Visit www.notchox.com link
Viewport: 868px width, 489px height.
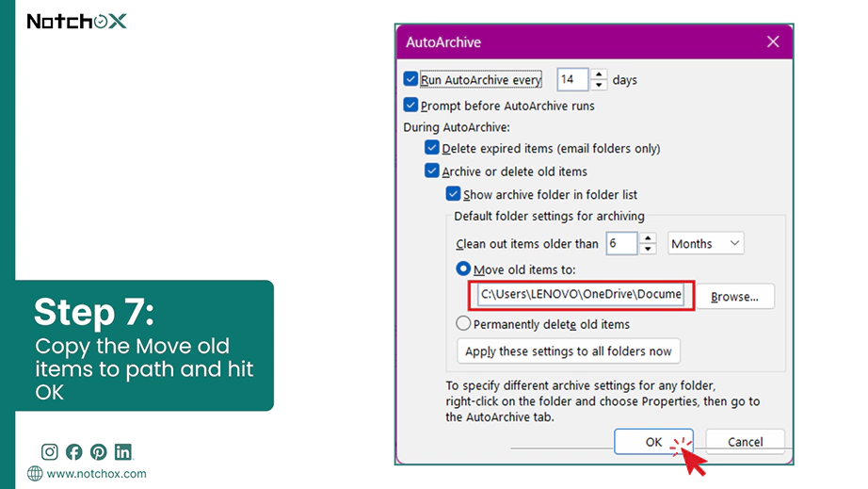tap(96, 474)
